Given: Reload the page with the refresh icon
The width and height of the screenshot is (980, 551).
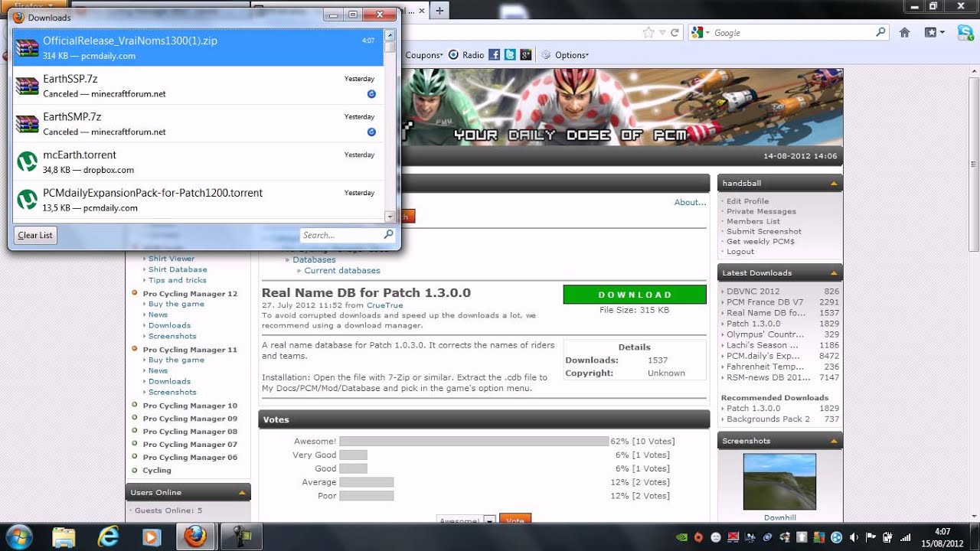Looking at the screenshot, I should tap(675, 33).
